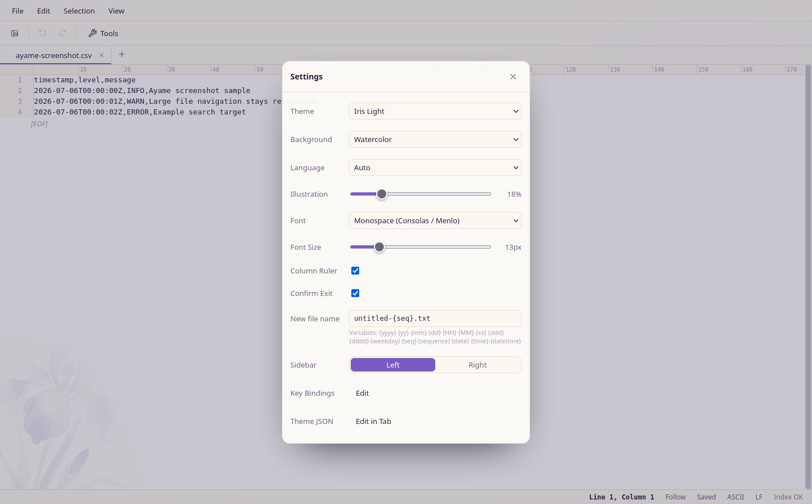Adjust the Font Size slider
Image resolution: width=812 pixels, height=504 pixels.
point(421,247)
